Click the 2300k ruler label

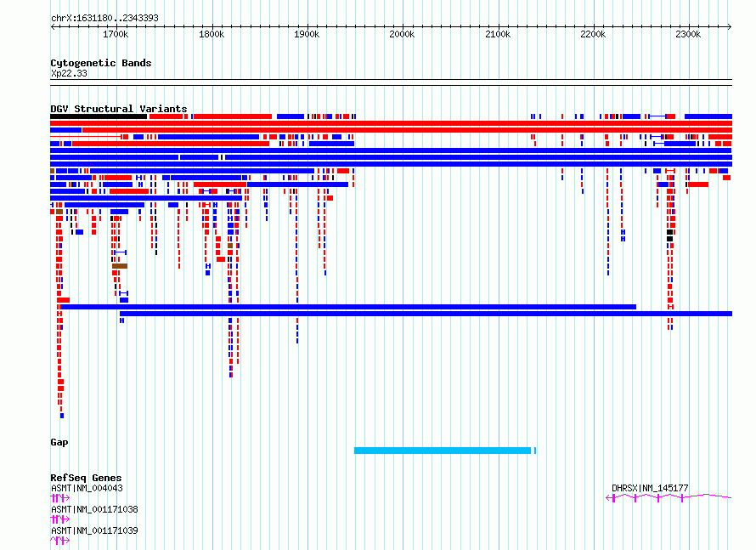point(688,34)
